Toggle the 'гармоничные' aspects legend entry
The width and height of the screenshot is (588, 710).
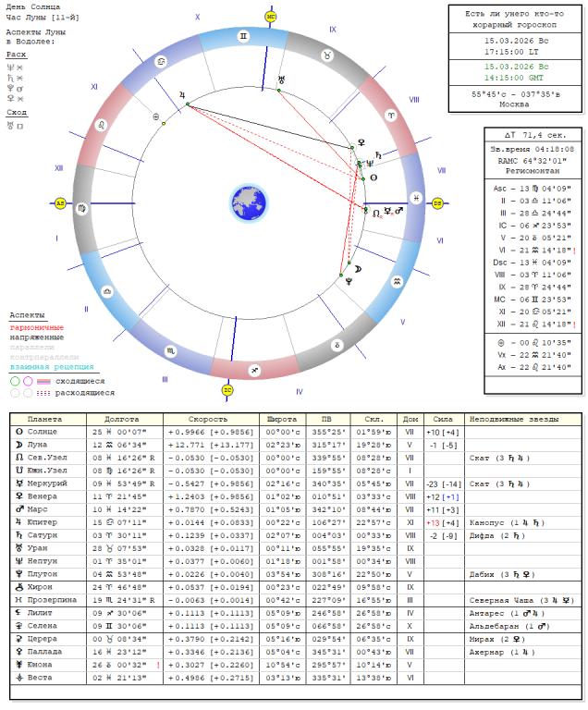pos(37,327)
